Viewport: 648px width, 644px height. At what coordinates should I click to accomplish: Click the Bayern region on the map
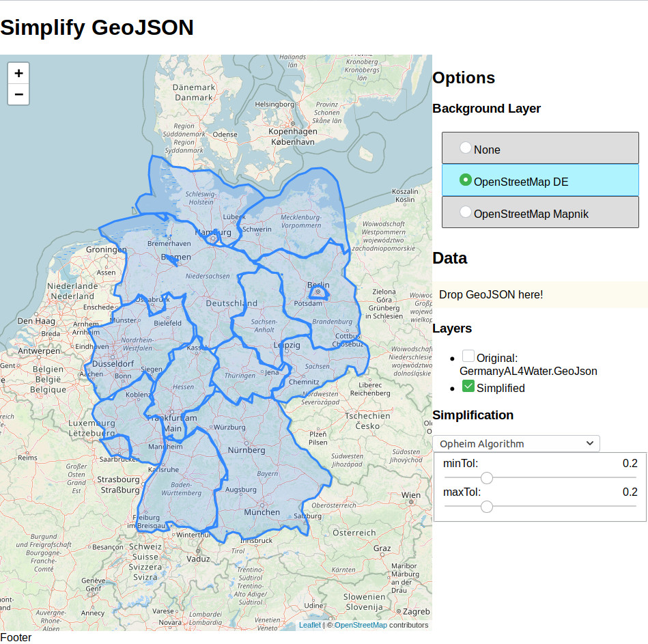[267, 473]
